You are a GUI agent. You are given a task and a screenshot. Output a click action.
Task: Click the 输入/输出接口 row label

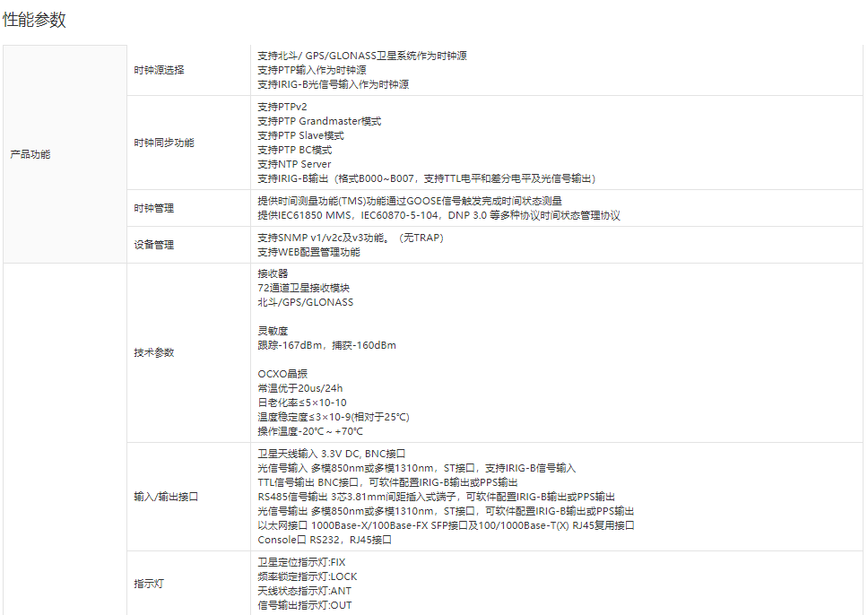(166, 496)
